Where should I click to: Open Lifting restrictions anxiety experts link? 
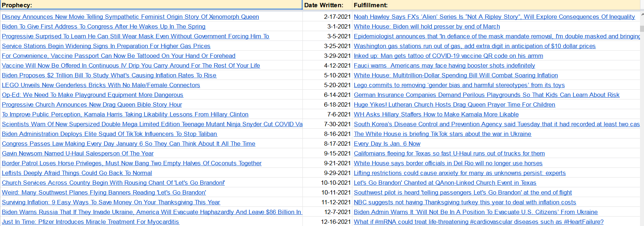coord(460,173)
